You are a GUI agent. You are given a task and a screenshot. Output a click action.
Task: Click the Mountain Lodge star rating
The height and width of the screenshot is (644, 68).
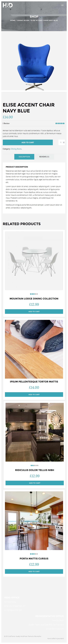click(x=34, y=294)
